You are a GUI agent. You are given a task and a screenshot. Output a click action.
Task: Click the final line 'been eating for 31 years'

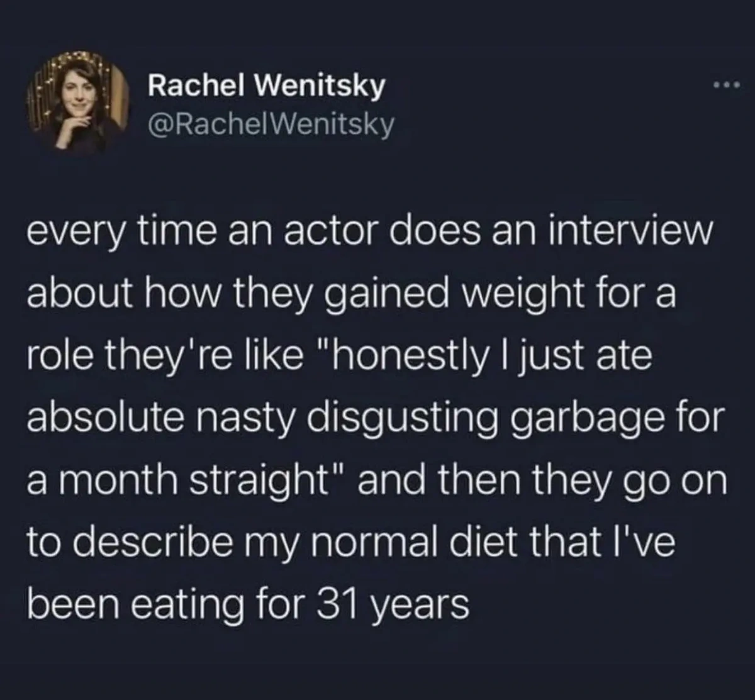[248, 605]
